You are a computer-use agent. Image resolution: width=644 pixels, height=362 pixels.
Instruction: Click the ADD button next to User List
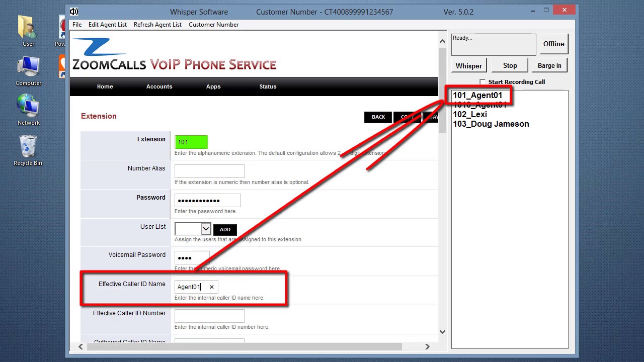[x=225, y=230]
